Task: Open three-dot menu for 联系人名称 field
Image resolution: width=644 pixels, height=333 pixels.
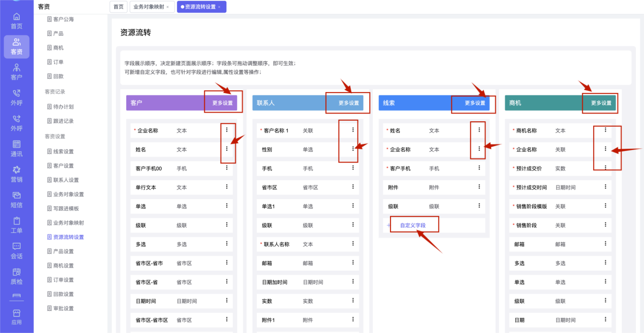Action: pyautogui.click(x=353, y=243)
